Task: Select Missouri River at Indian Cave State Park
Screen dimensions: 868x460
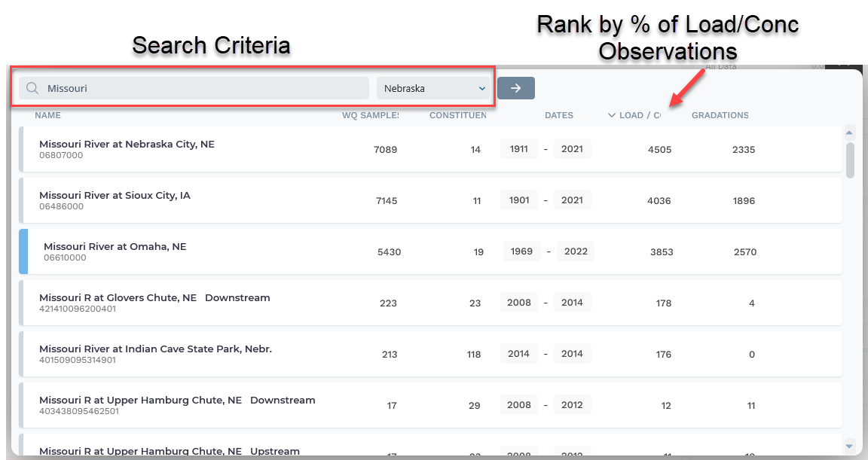Action: pyautogui.click(x=155, y=349)
